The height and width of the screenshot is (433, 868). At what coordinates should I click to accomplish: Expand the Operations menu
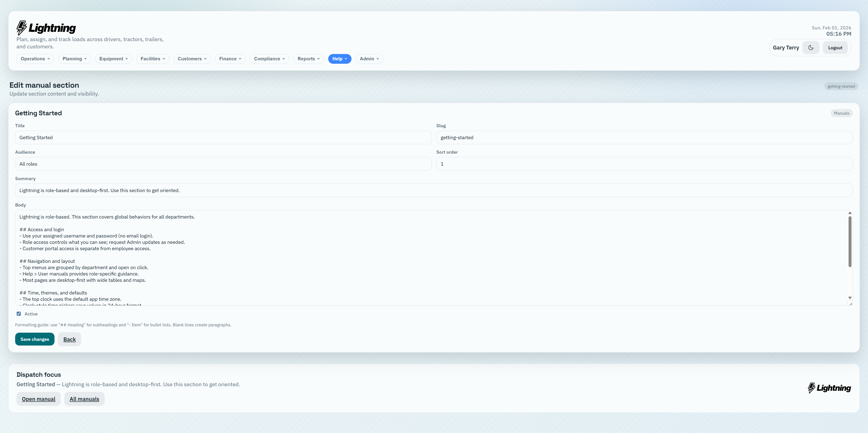click(x=35, y=59)
